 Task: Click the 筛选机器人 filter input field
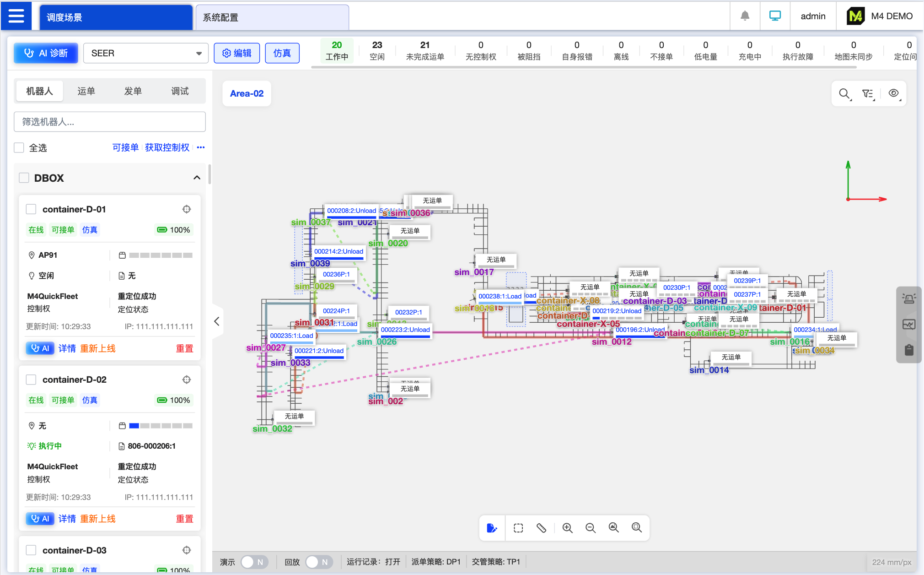tap(110, 122)
